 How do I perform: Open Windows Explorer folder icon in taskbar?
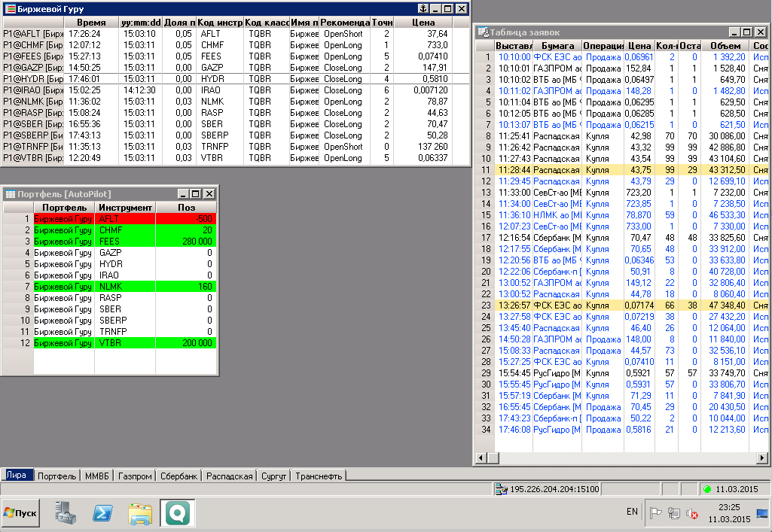(140, 513)
